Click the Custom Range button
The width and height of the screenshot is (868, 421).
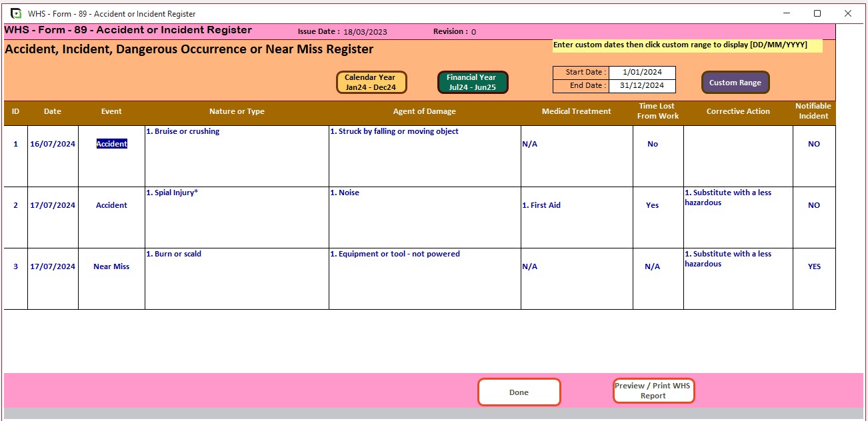point(735,82)
